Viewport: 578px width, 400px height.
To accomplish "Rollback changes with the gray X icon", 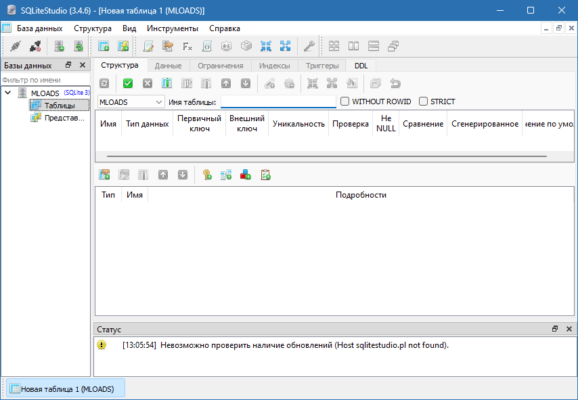I will tap(147, 84).
